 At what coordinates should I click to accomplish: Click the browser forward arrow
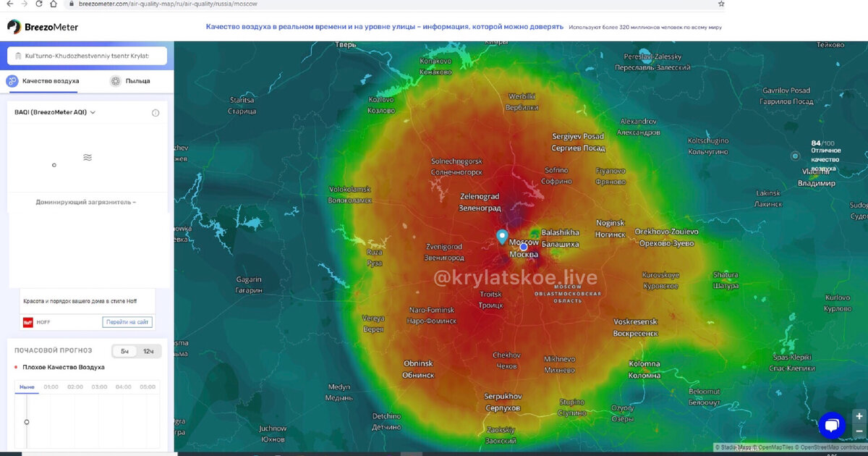coord(24,4)
